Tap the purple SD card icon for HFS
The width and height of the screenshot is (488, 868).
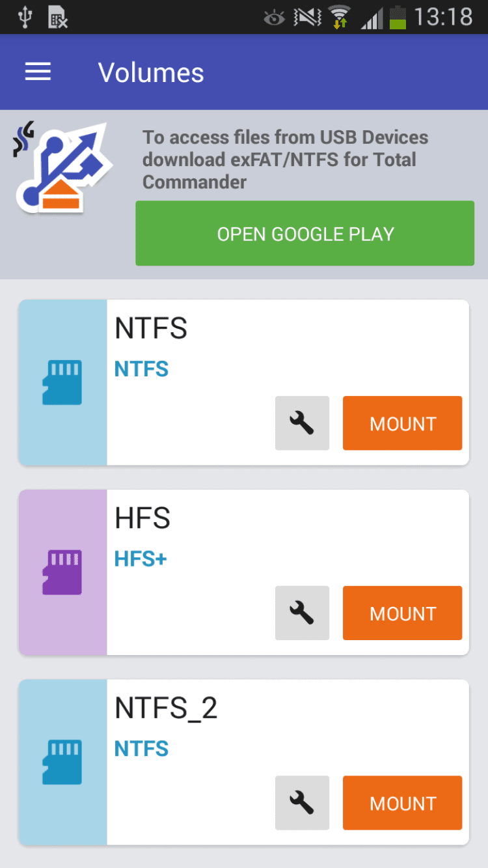pyautogui.click(x=62, y=572)
